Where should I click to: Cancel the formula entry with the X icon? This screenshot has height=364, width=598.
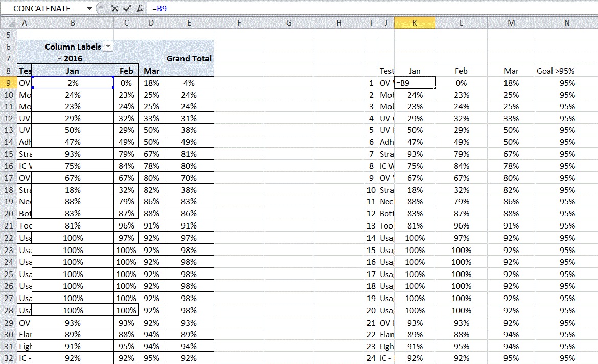[114, 8]
